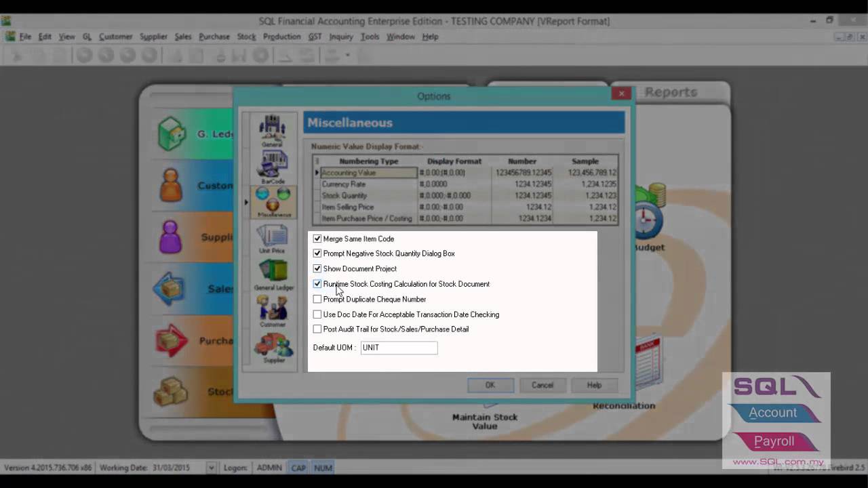Click OK in Options dialog
Image resolution: width=868 pixels, height=488 pixels.
490,385
